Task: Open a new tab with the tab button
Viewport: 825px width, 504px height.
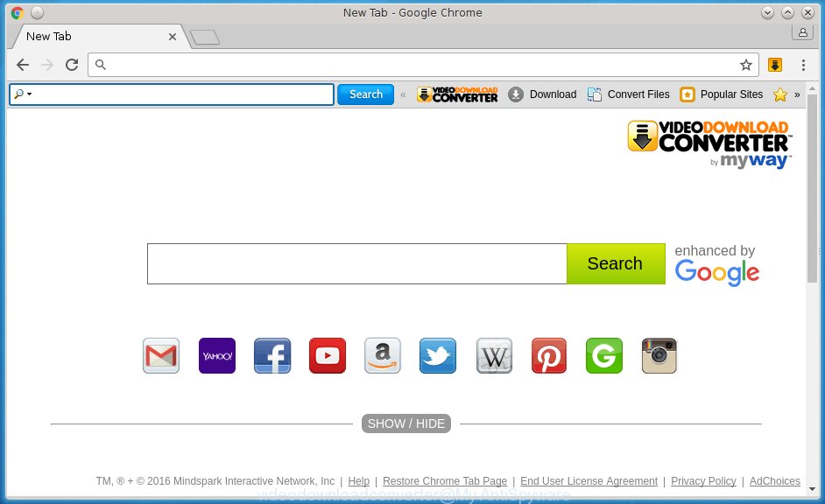Action: pyautogui.click(x=205, y=38)
